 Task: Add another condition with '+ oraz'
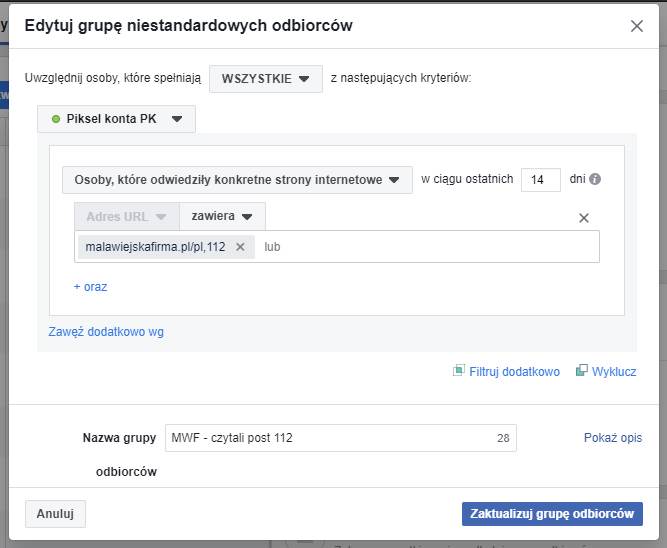(90, 287)
